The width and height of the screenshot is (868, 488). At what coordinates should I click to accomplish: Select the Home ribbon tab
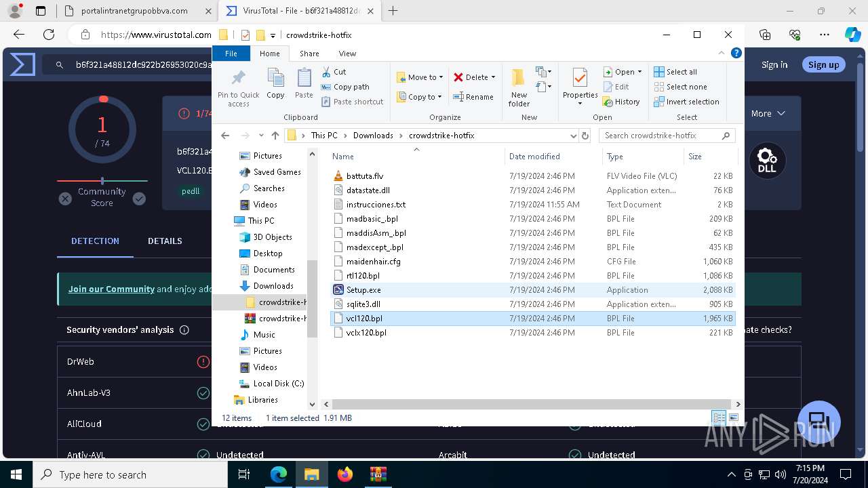coord(269,54)
